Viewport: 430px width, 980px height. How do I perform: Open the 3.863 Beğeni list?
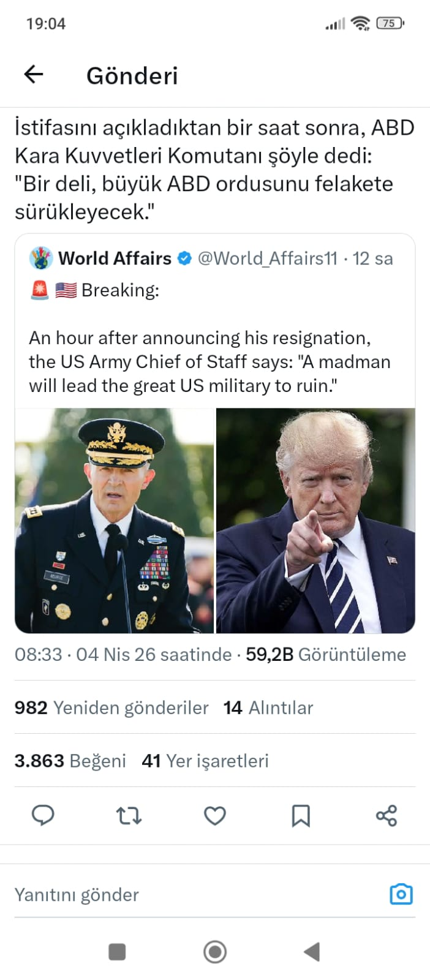(70, 761)
